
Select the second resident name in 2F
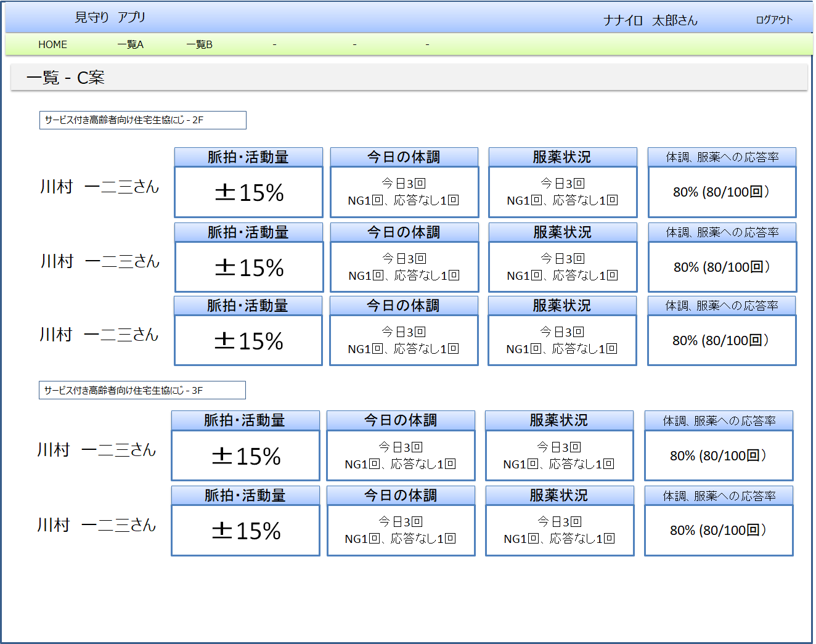tap(100, 261)
